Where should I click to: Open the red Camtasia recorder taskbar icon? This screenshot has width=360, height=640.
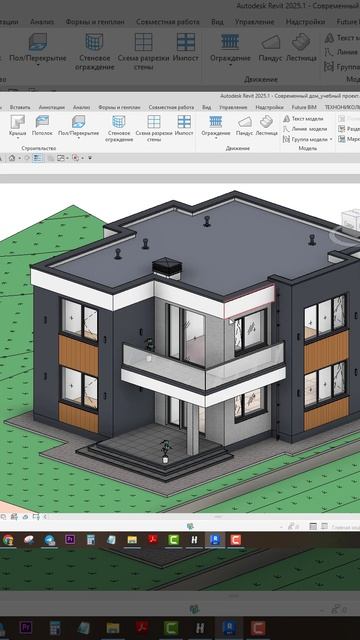click(236, 540)
